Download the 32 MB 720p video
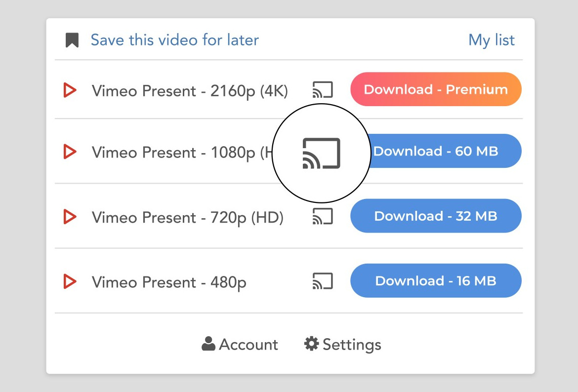This screenshot has width=578, height=392. pyautogui.click(x=436, y=216)
